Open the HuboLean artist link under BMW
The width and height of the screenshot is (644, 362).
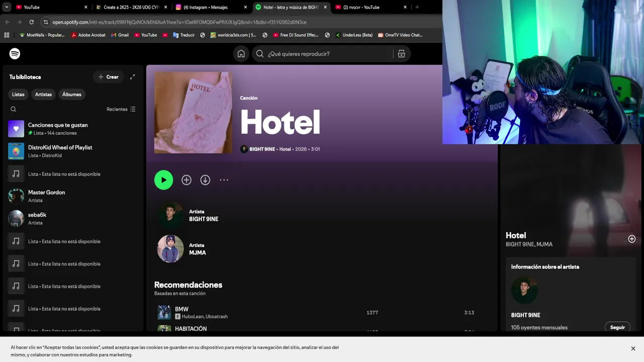click(x=192, y=317)
